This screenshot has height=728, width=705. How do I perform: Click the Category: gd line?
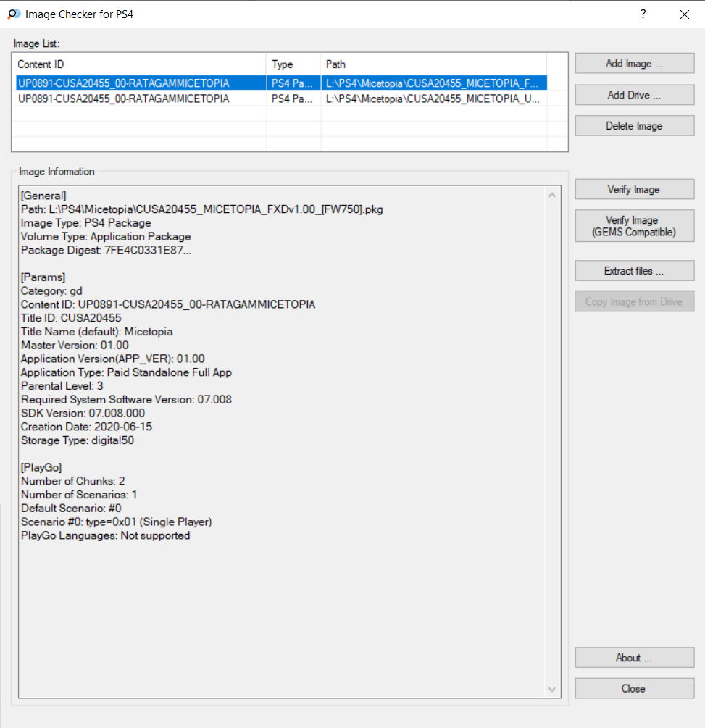pyautogui.click(x=51, y=290)
